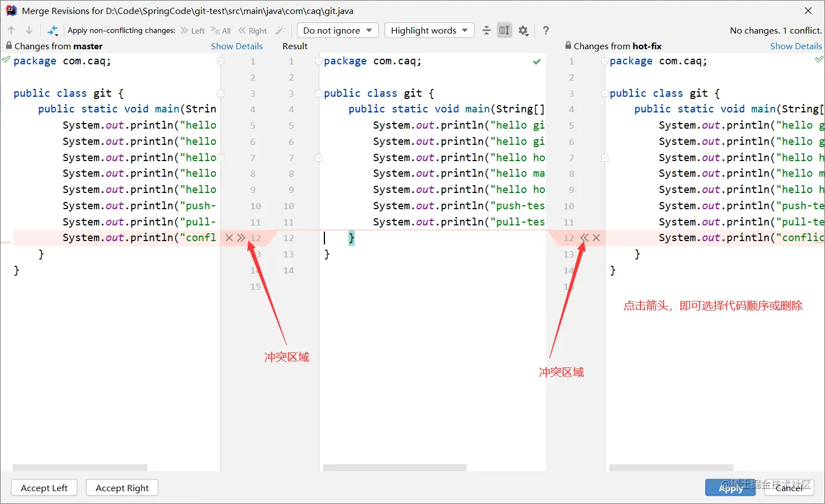The width and height of the screenshot is (825, 504).
Task: Click the Cancel button
Action: point(789,488)
